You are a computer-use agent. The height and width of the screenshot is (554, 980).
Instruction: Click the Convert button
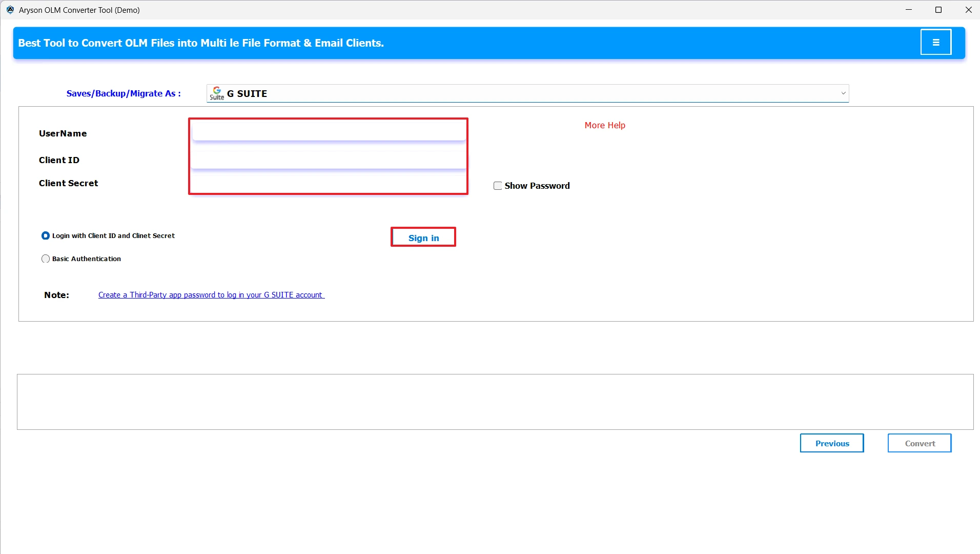919,443
